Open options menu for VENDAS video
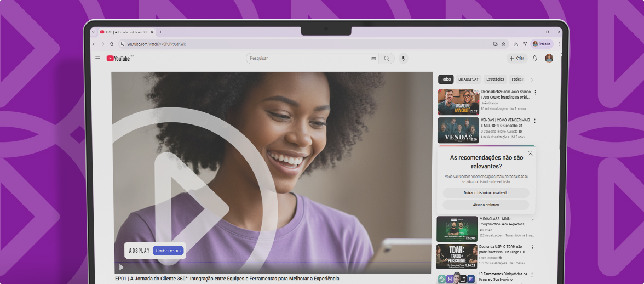The height and width of the screenshot is (284, 644). click(x=535, y=121)
